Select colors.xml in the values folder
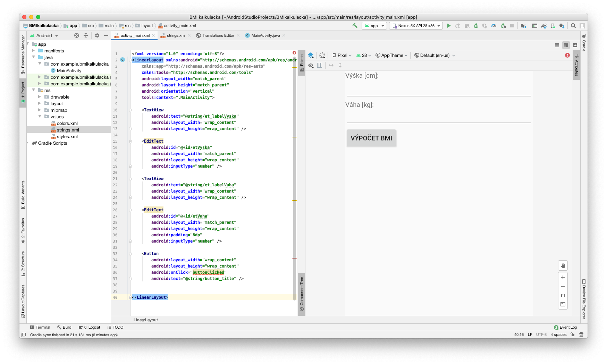The width and height of the screenshot is (607, 364). pyautogui.click(x=67, y=123)
